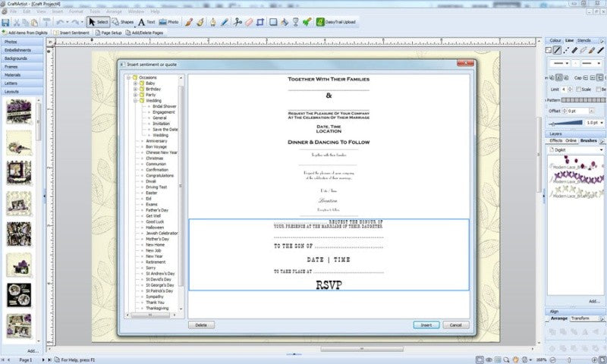Click the Save disk icon
The width and height of the screenshot is (607, 364).
tap(5, 23)
